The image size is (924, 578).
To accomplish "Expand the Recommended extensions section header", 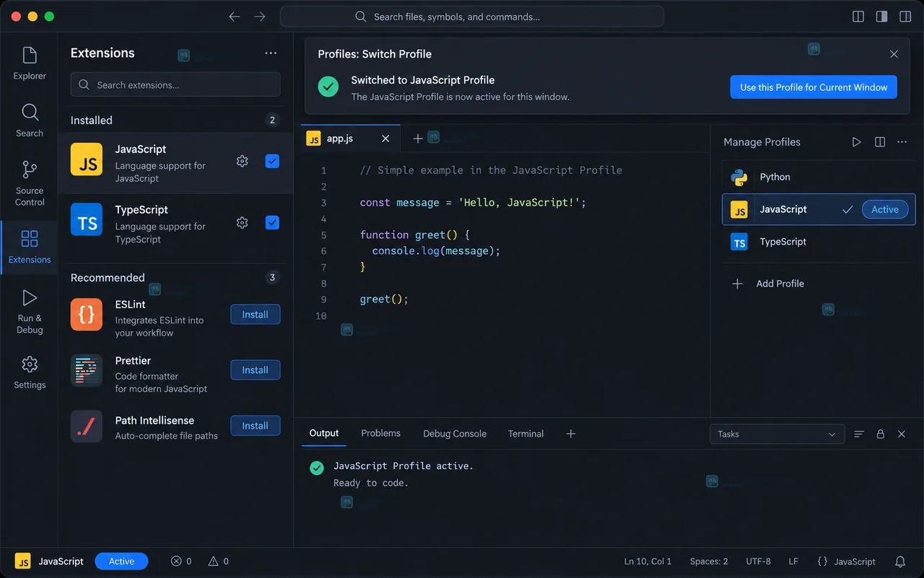I will point(175,278).
